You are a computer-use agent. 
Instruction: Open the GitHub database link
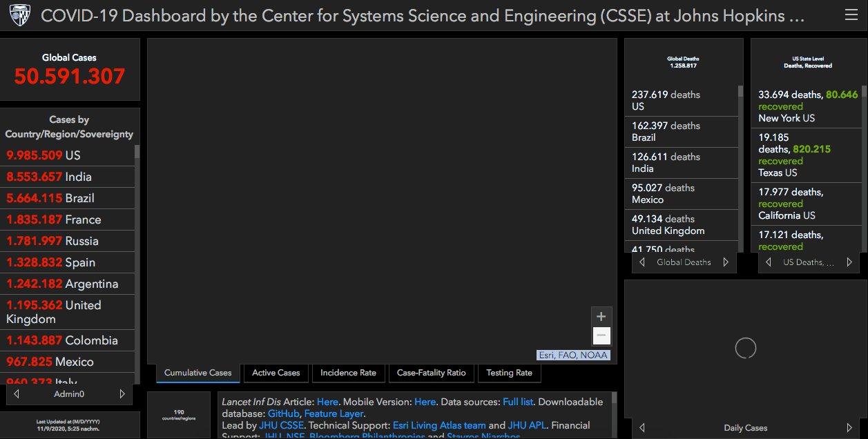[x=283, y=413]
